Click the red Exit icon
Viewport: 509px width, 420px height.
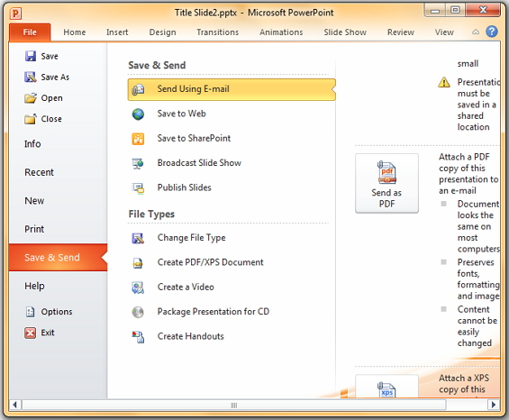[31, 333]
